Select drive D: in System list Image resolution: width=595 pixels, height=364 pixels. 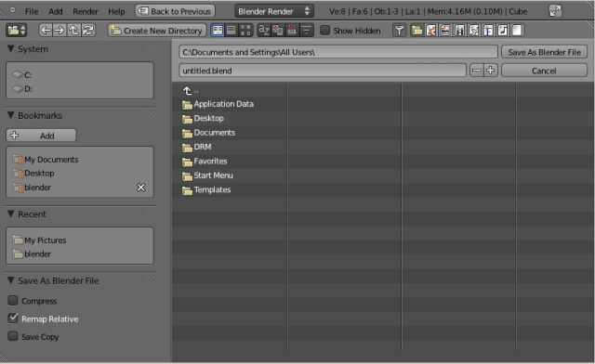80,88
